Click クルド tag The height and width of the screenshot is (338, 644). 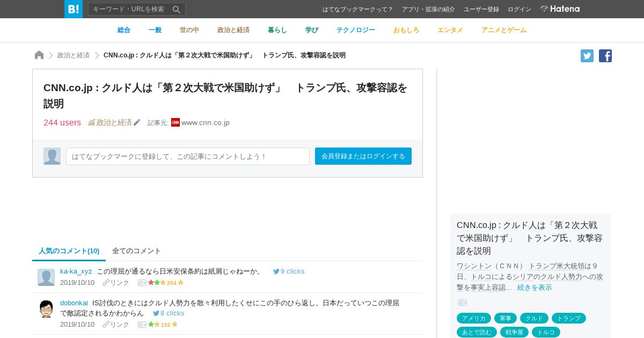click(x=534, y=318)
